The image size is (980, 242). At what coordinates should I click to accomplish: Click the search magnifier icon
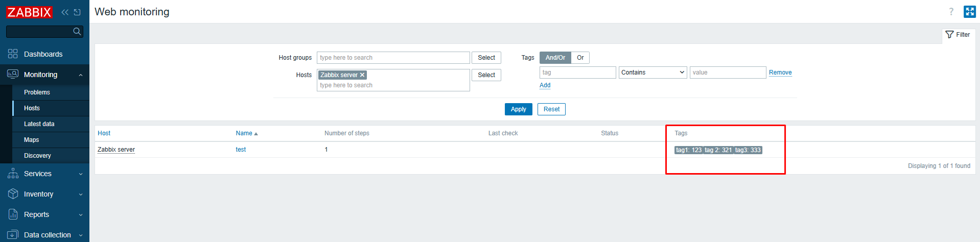[77, 32]
